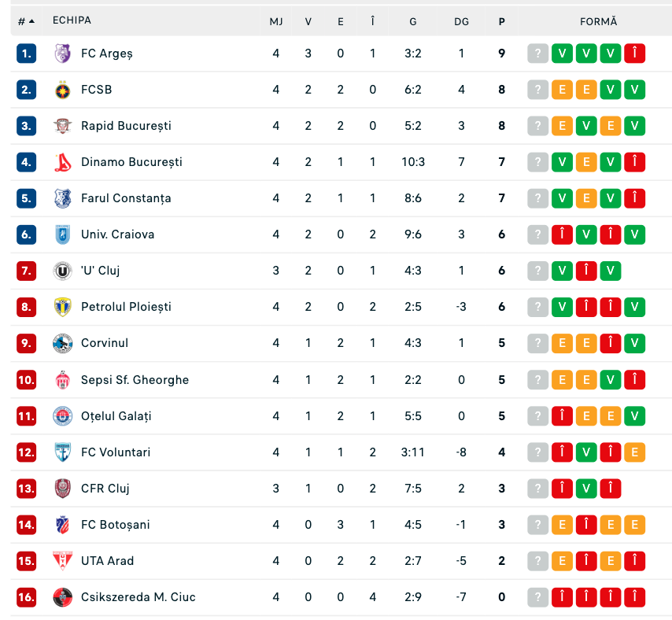This screenshot has width=672, height=620.
Task: Select the Dinamo București red crest
Action: (63, 162)
